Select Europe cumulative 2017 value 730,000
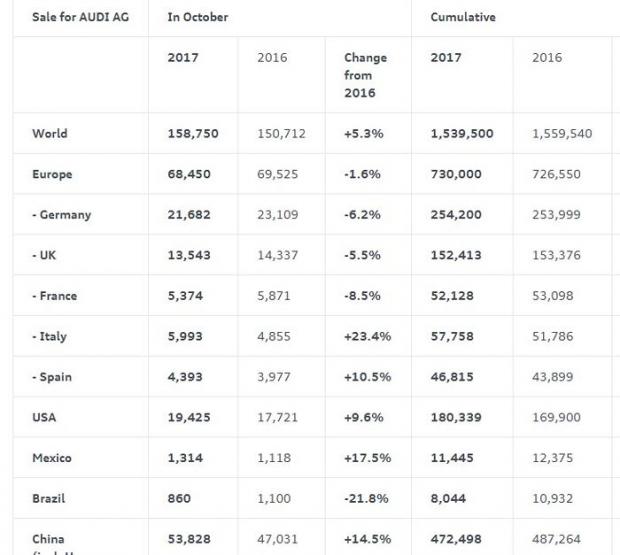 [x=456, y=174]
